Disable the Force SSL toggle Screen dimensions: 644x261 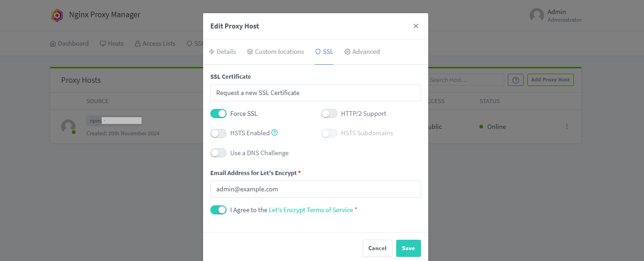click(x=218, y=114)
